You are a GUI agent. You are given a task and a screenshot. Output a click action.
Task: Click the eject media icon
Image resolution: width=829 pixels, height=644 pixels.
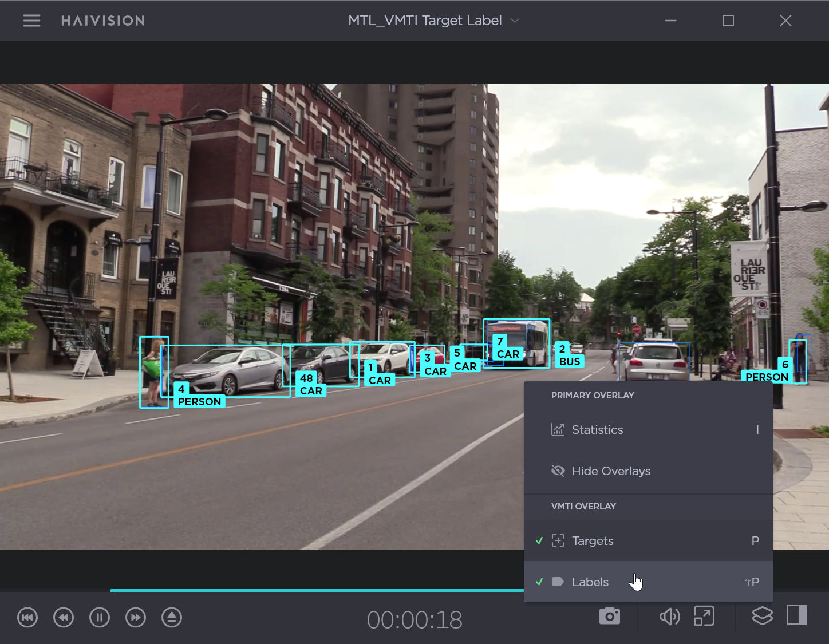172,618
